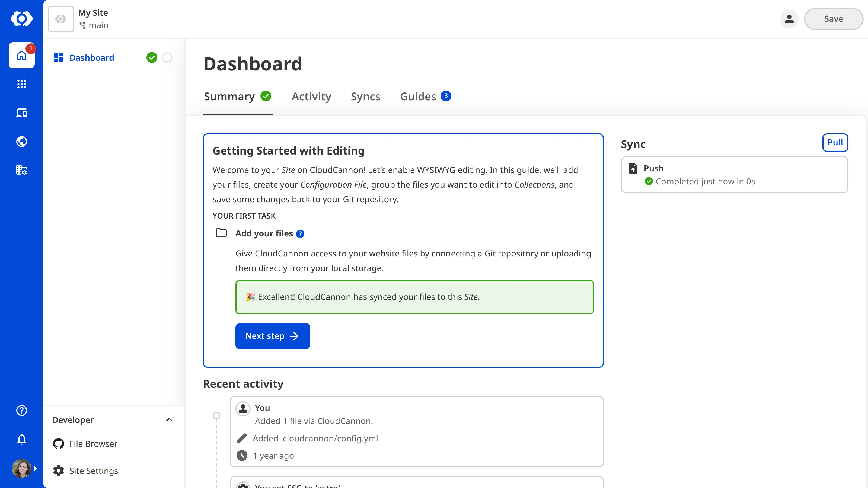Click the clock icon by 1 year ago
Viewport: 868px width, 488px height.
(x=242, y=456)
